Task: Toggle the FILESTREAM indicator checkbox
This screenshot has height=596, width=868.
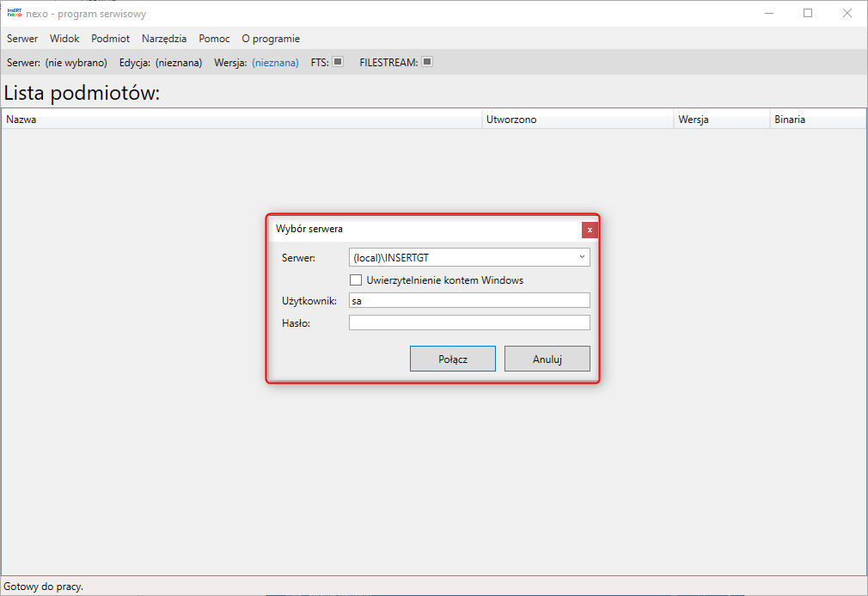Action: point(427,61)
